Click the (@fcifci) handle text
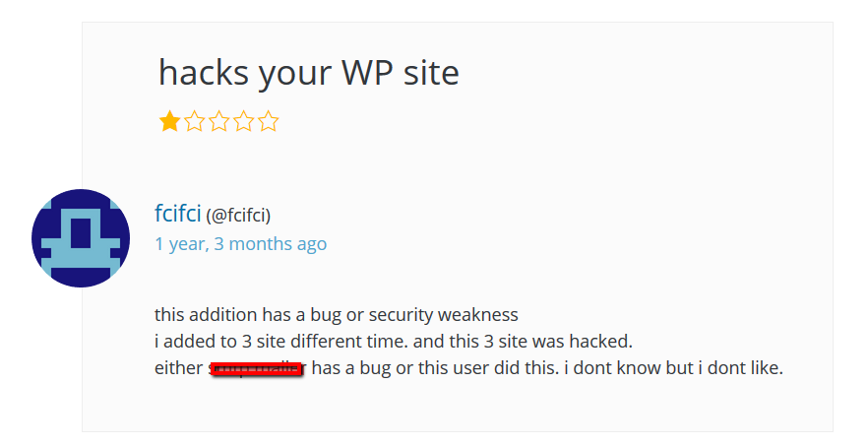 point(238,215)
